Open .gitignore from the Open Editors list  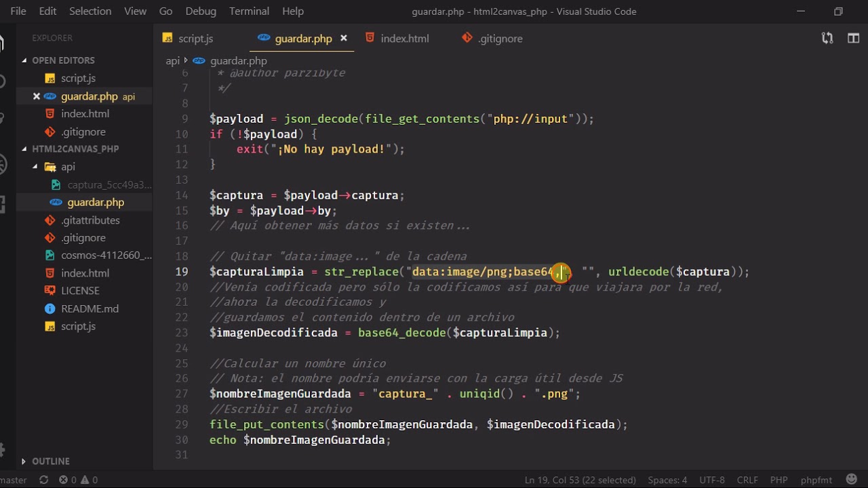[x=83, y=131]
